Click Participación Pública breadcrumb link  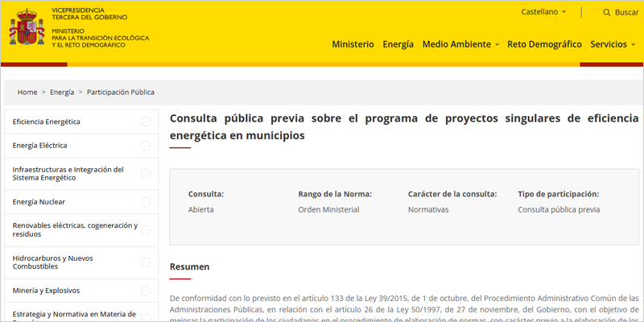pyautogui.click(x=121, y=93)
